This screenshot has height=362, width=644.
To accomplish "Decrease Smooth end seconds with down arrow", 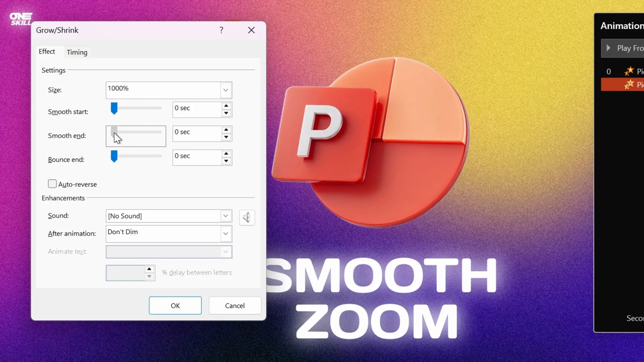I will 226,137.
